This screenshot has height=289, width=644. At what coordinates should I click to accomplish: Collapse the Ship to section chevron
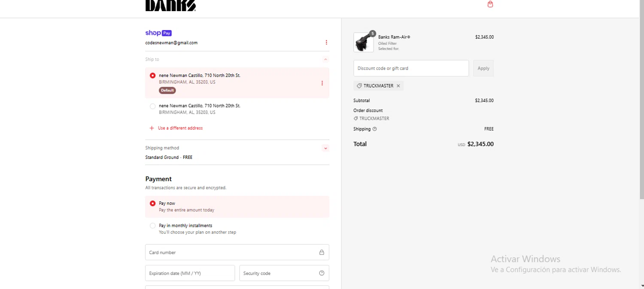[325, 59]
